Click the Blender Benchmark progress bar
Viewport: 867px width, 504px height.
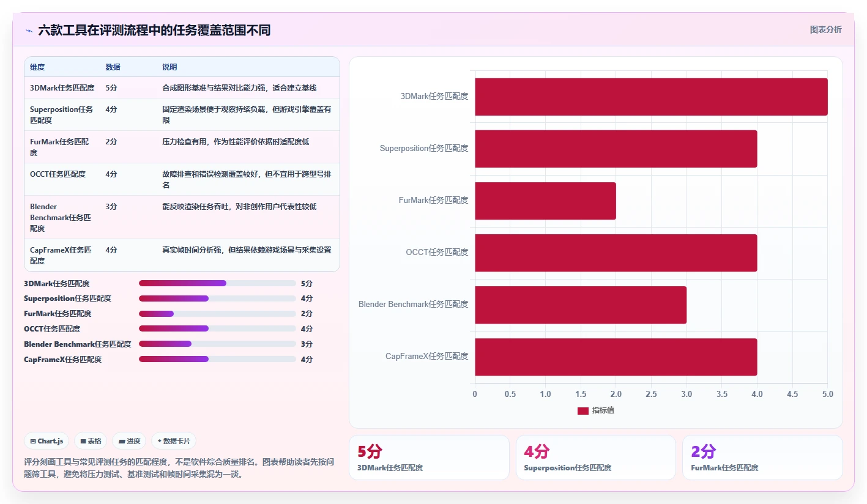pos(217,344)
